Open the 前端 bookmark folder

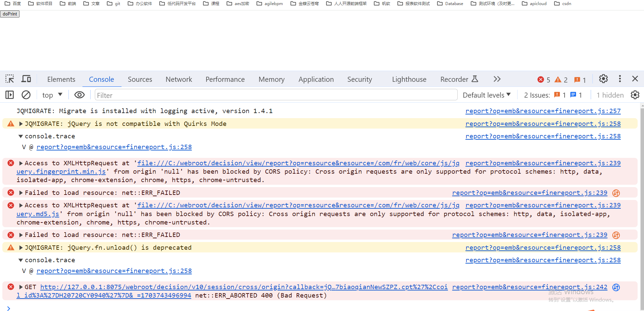pos(68,3)
